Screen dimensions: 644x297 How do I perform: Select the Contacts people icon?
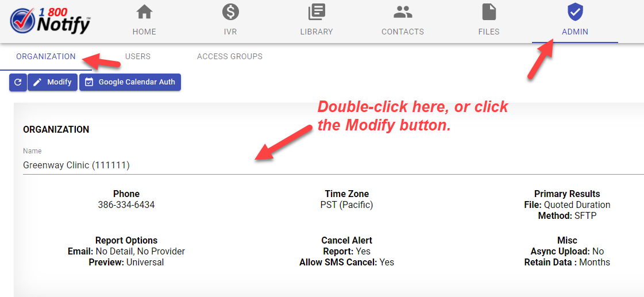pos(403,12)
